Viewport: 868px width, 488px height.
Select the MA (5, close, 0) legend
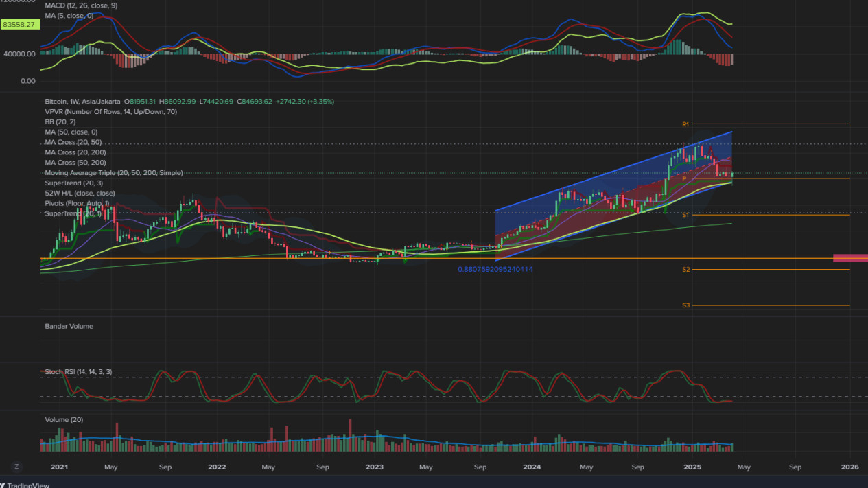[x=69, y=15]
